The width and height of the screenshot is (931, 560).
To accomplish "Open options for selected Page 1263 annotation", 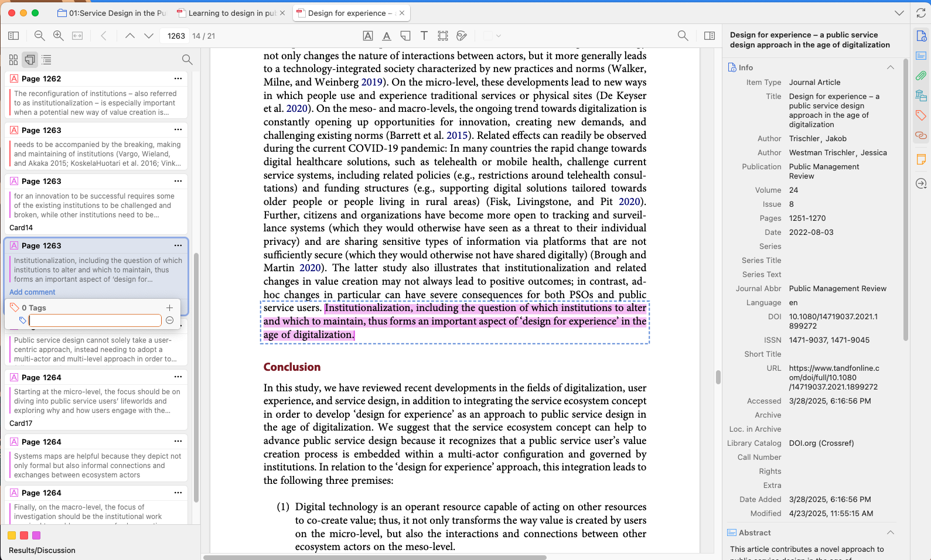I will pos(178,245).
